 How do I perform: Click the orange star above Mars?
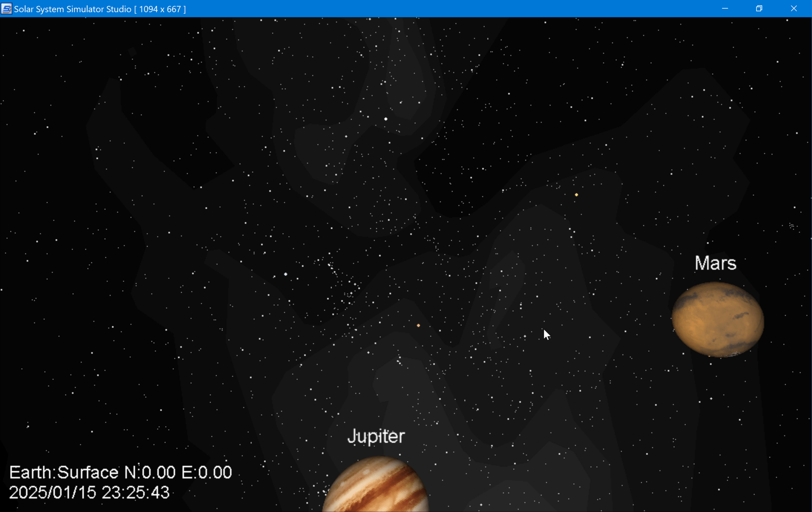click(576, 195)
